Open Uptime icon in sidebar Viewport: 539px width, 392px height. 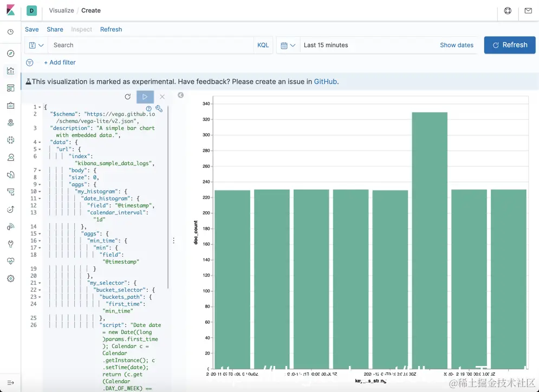pyautogui.click(x=11, y=209)
